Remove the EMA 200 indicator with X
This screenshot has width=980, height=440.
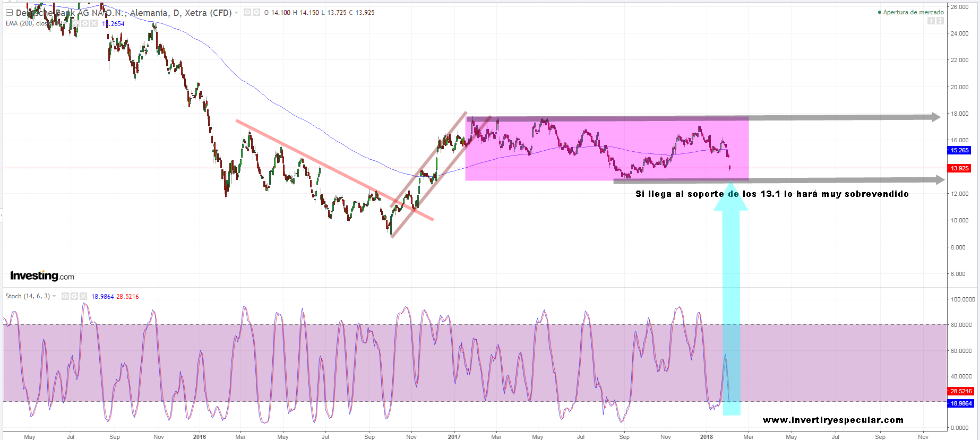click(x=94, y=23)
